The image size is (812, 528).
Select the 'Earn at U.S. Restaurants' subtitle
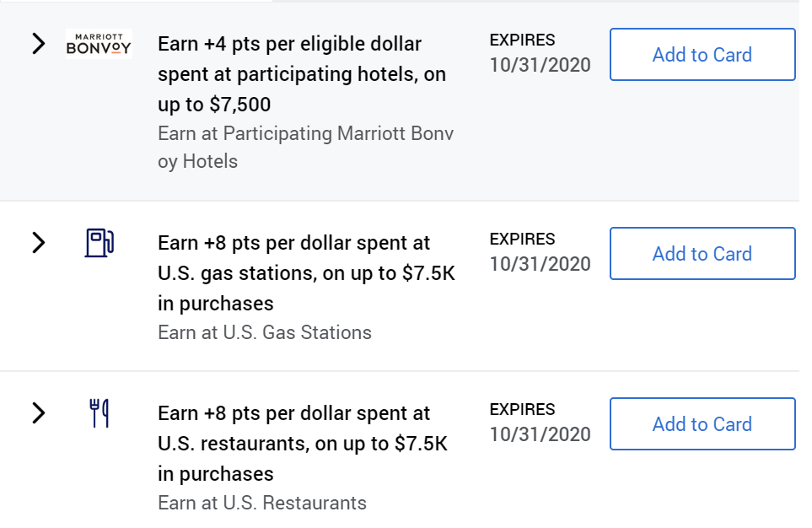pos(262,504)
